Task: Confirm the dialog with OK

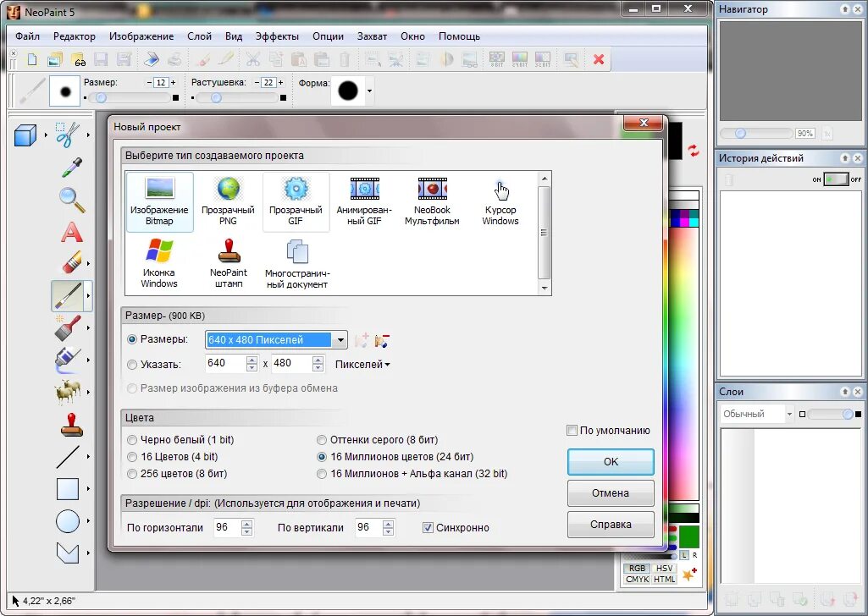Action: (611, 462)
